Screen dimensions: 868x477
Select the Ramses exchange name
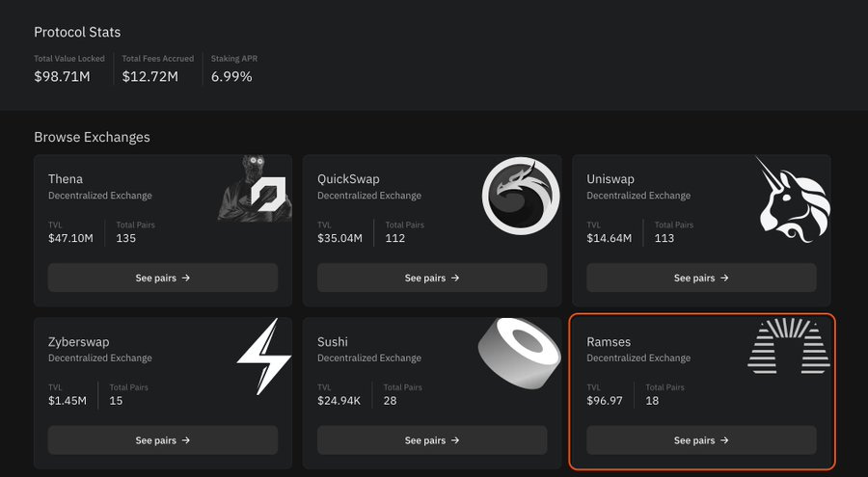[x=609, y=342]
